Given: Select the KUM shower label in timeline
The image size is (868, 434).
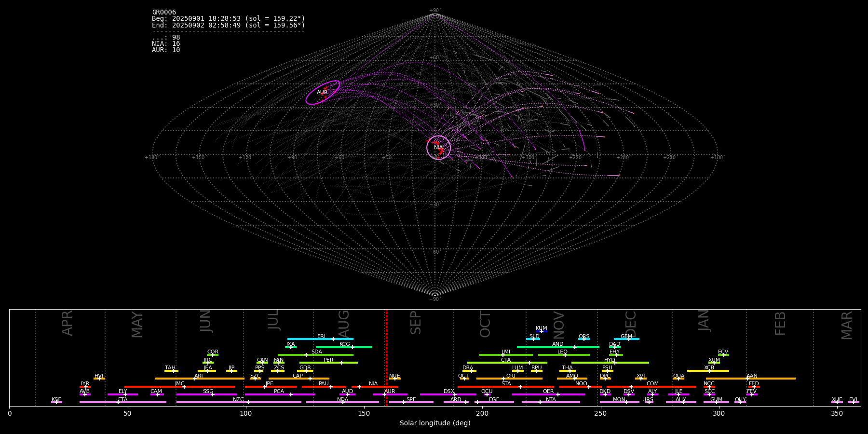Looking at the screenshot, I should (542, 328).
